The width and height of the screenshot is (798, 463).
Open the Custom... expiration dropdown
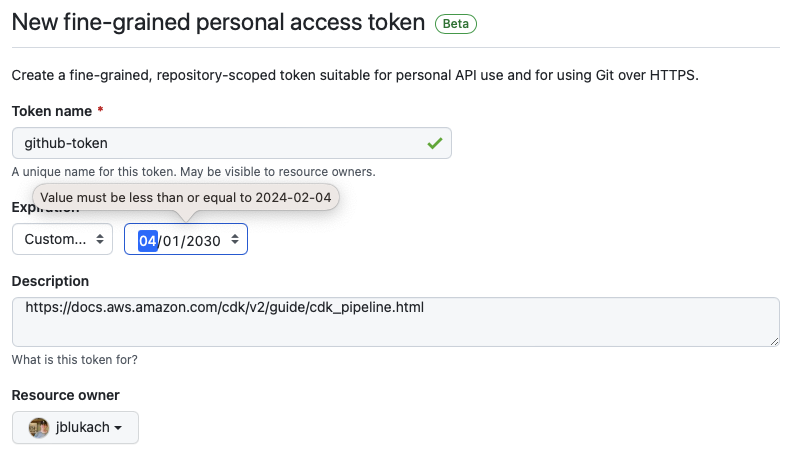point(62,240)
